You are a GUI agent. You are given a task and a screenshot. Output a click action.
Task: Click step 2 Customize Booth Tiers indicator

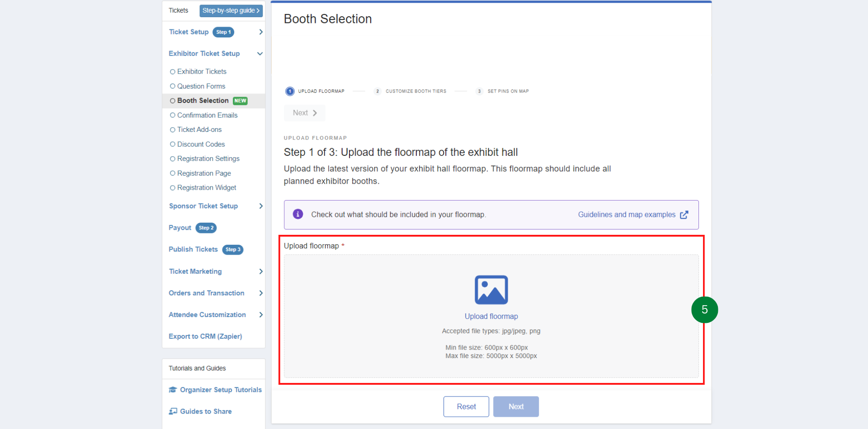[x=377, y=91]
